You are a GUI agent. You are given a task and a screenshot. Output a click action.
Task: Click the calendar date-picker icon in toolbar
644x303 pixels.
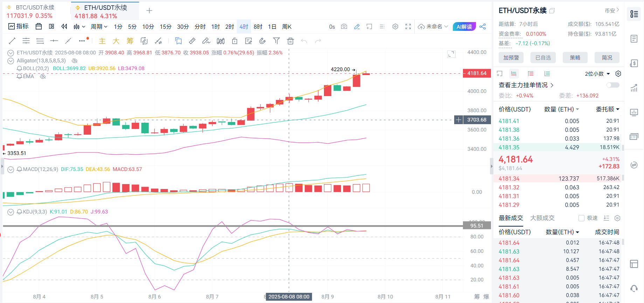39,26
